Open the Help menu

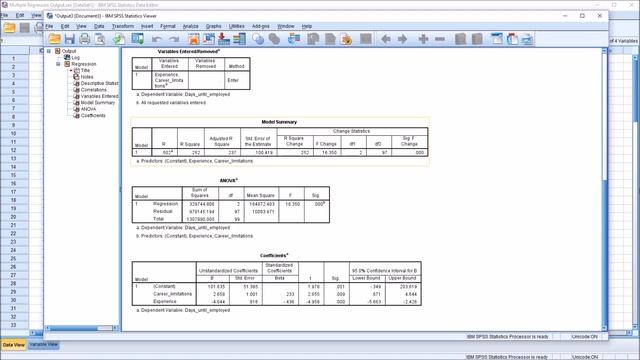click(307, 26)
